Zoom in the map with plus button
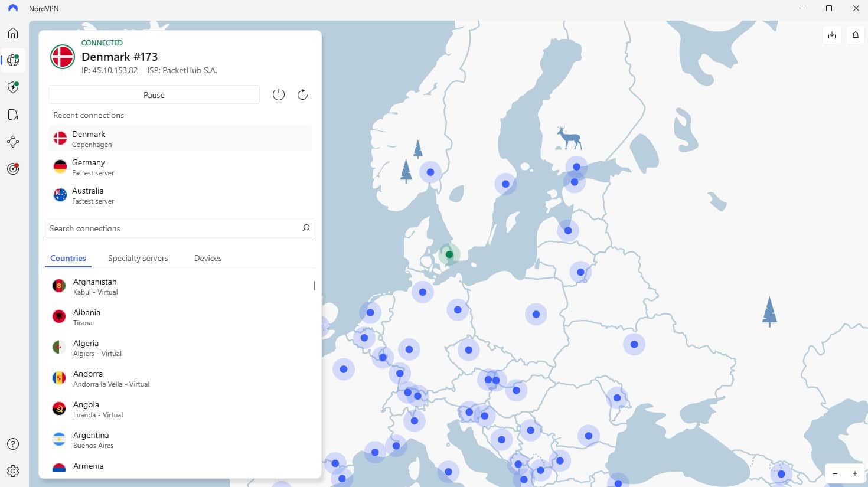Screen dimensions: 868x487 click(854, 473)
